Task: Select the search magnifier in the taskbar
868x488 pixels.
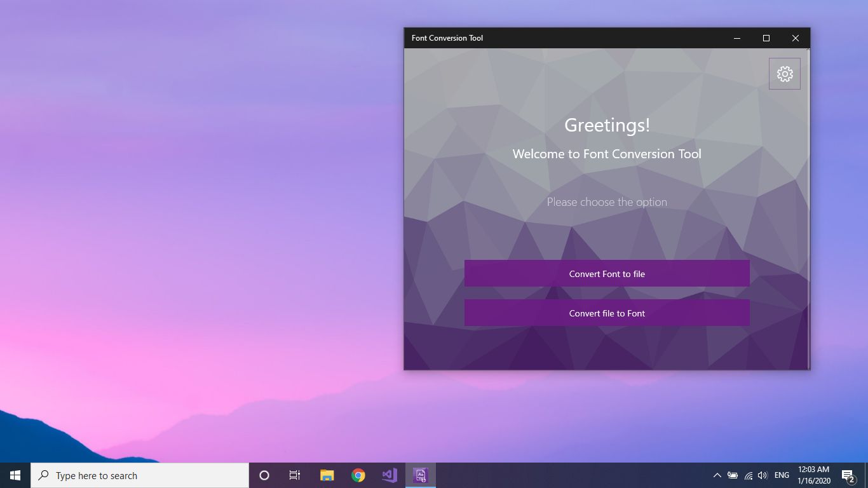Action: point(42,475)
